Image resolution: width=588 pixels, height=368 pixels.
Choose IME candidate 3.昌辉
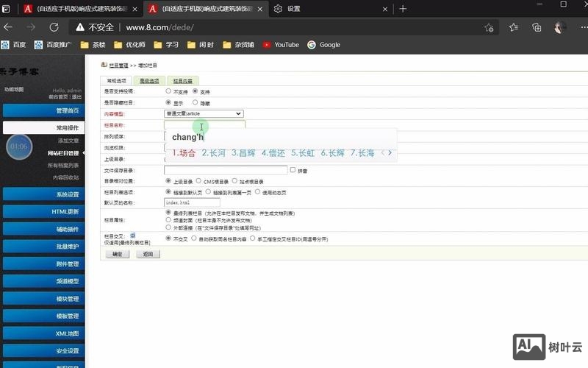point(243,153)
